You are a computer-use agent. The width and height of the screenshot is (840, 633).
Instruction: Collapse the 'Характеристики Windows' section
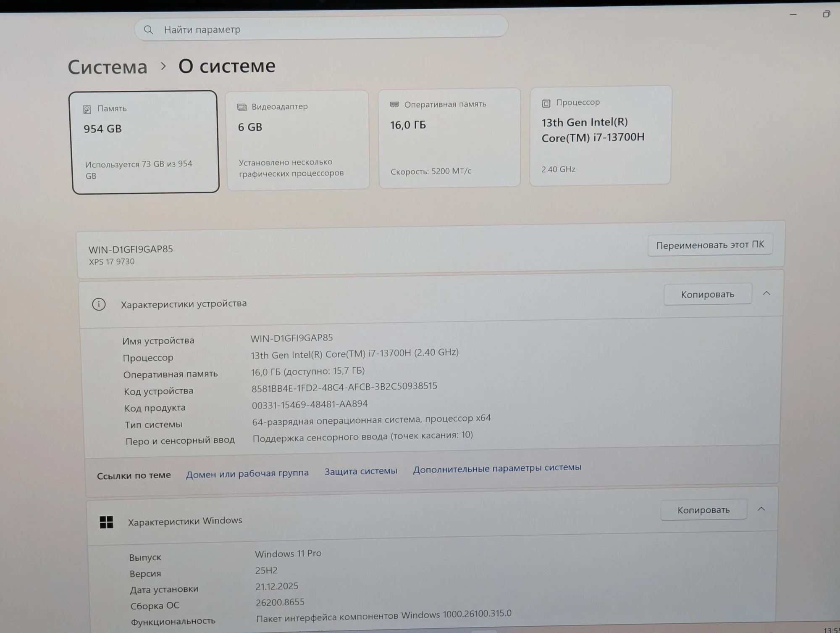pos(761,509)
